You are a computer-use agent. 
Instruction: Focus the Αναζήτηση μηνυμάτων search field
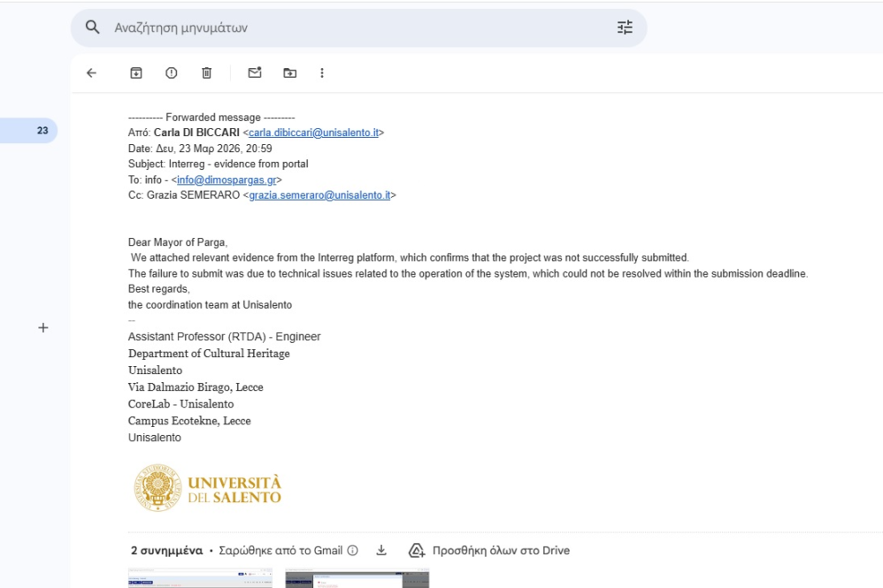pos(354,27)
